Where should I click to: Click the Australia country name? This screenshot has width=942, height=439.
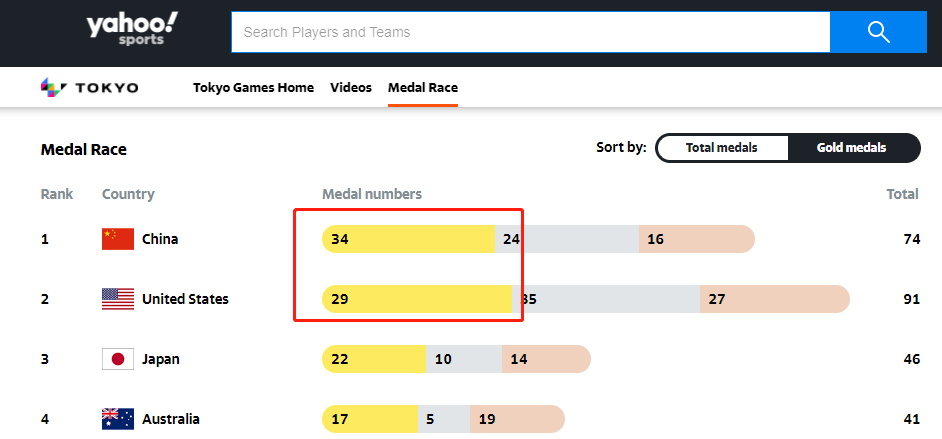tap(171, 419)
